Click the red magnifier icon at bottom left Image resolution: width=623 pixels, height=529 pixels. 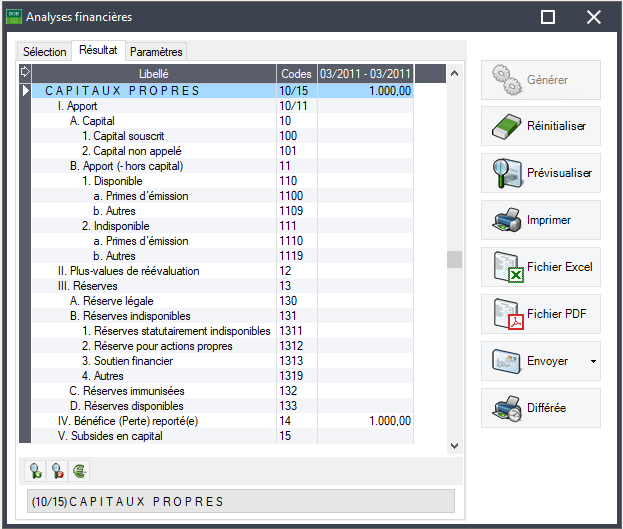[x=57, y=471]
